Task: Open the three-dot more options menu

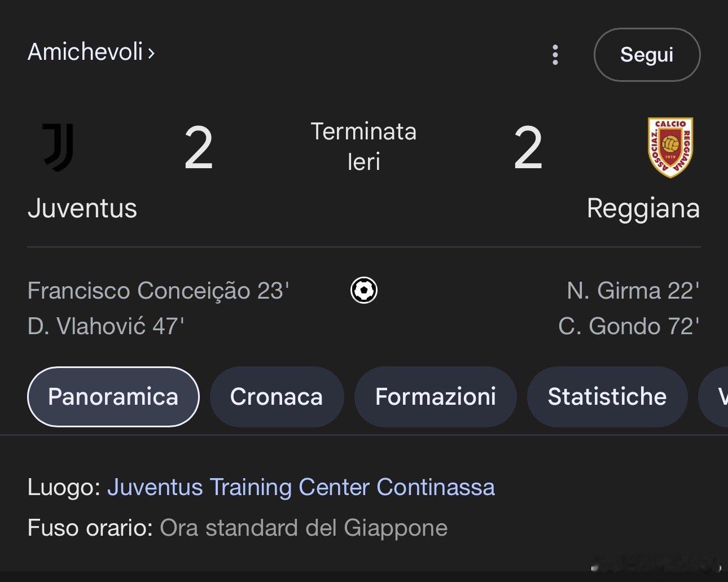Action: (x=555, y=55)
